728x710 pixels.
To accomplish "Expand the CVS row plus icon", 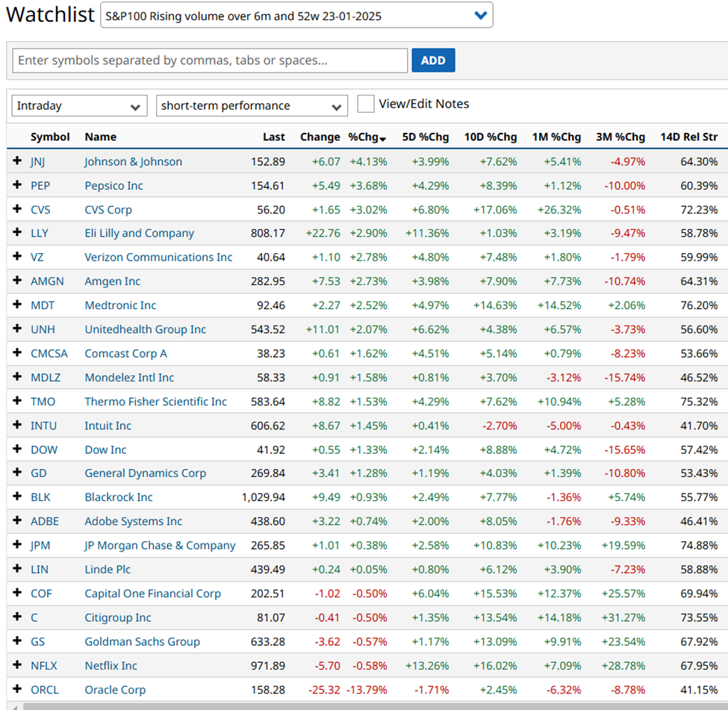I will click(x=16, y=209).
